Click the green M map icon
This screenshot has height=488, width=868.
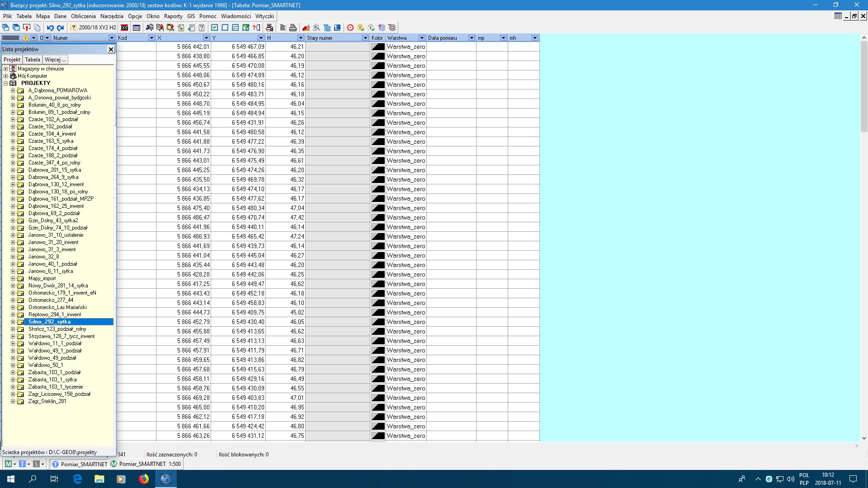[x=8, y=464]
